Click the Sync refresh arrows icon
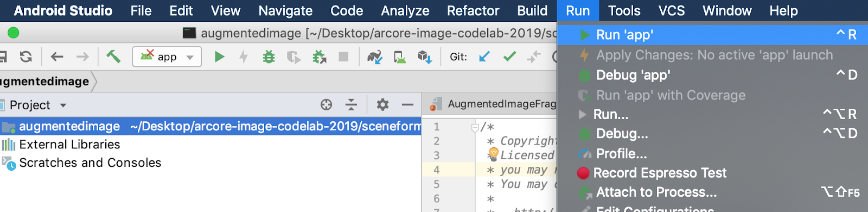This screenshot has height=212, width=868. point(25,57)
